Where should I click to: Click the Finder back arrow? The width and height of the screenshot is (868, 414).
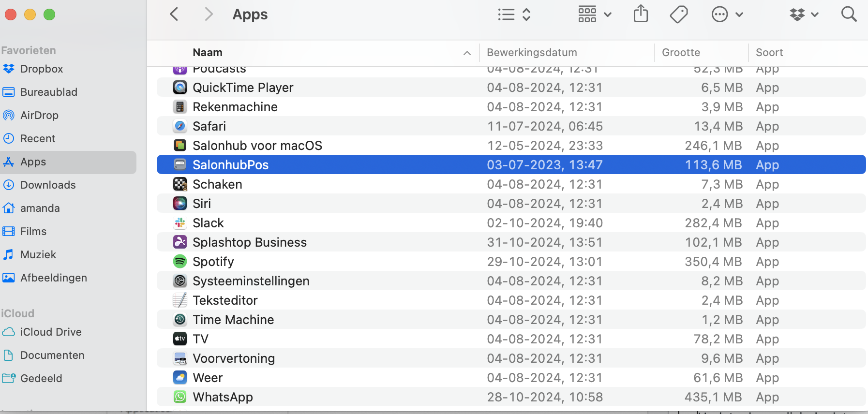tap(174, 15)
